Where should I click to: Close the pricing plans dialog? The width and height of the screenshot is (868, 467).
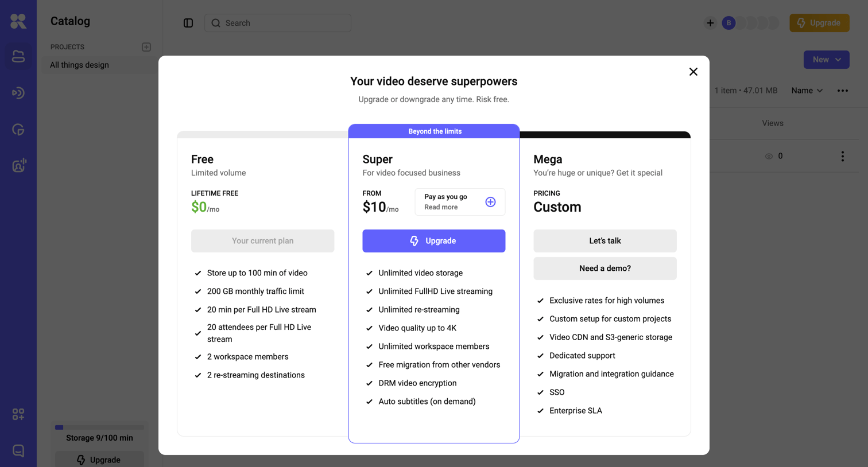click(693, 72)
